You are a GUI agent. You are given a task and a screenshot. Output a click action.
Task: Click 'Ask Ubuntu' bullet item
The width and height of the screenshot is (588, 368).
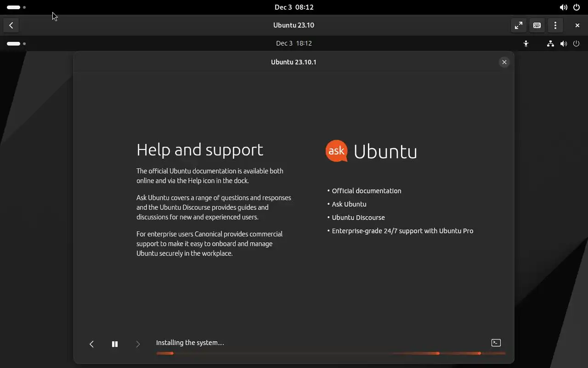pos(349,204)
